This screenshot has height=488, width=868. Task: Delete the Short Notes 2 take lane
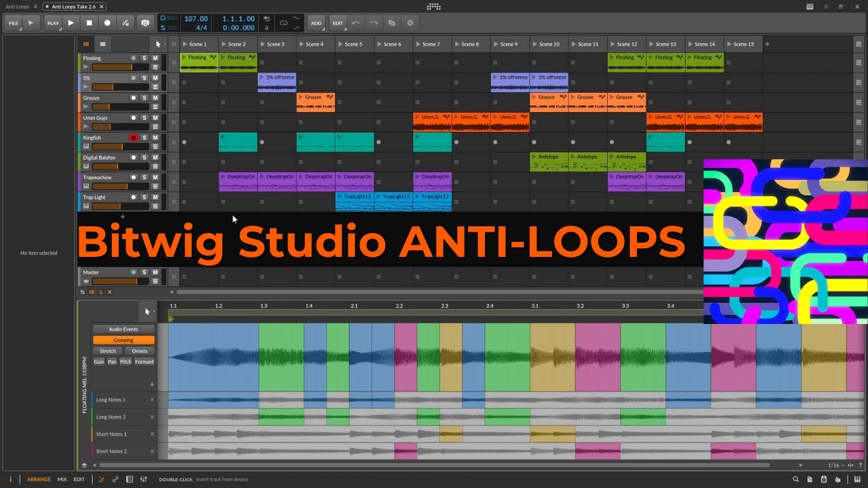click(x=152, y=451)
